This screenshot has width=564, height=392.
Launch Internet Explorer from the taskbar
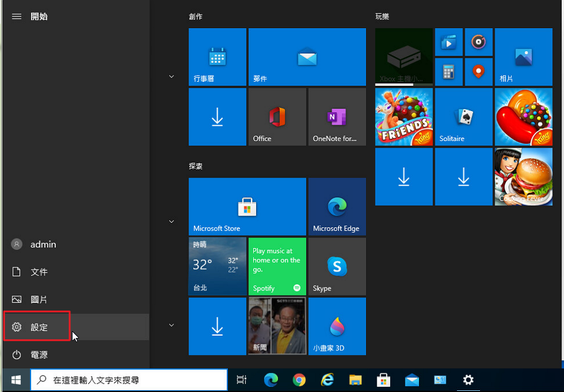(327, 380)
